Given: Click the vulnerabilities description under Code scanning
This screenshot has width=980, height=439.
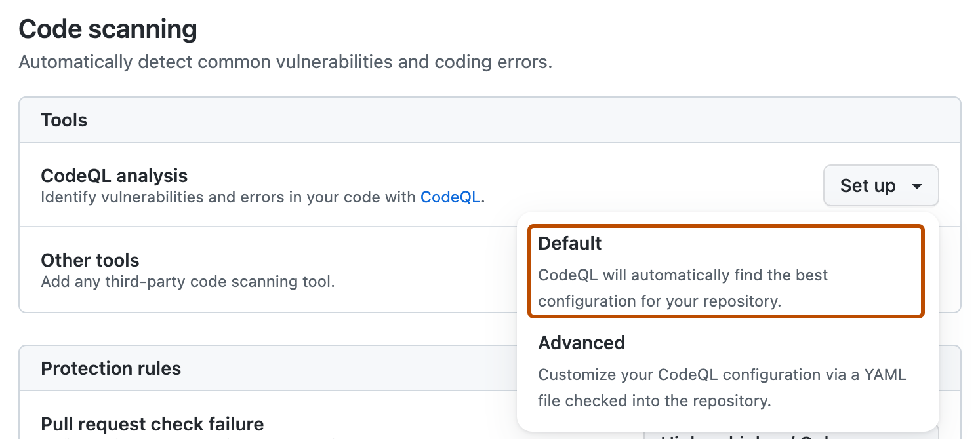Looking at the screenshot, I should (285, 62).
